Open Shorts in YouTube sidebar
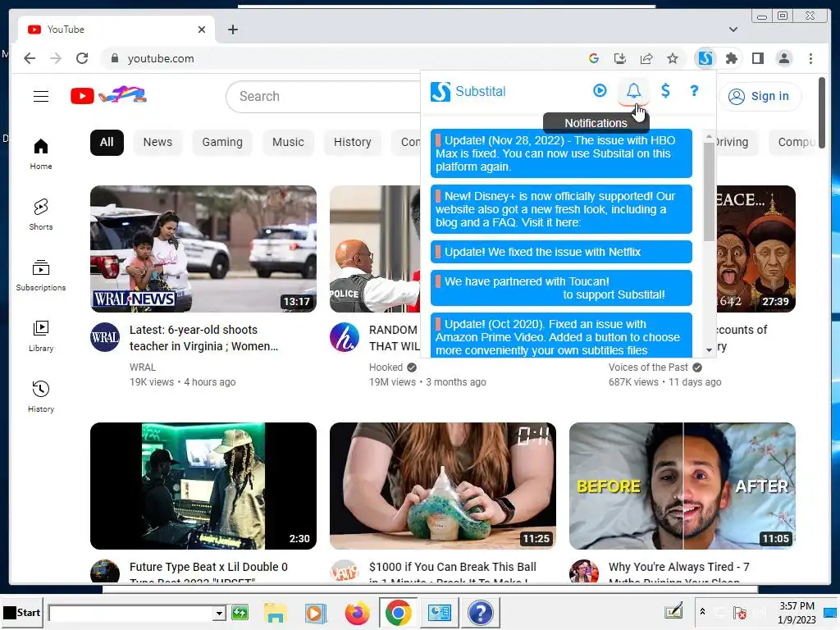This screenshot has height=630, width=840. click(41, 215)
